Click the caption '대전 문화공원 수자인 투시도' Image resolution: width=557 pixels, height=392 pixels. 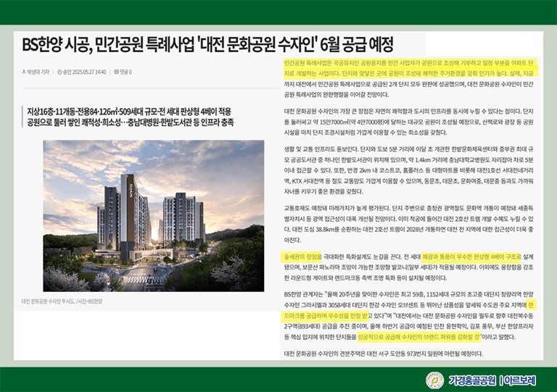[48, 301]
